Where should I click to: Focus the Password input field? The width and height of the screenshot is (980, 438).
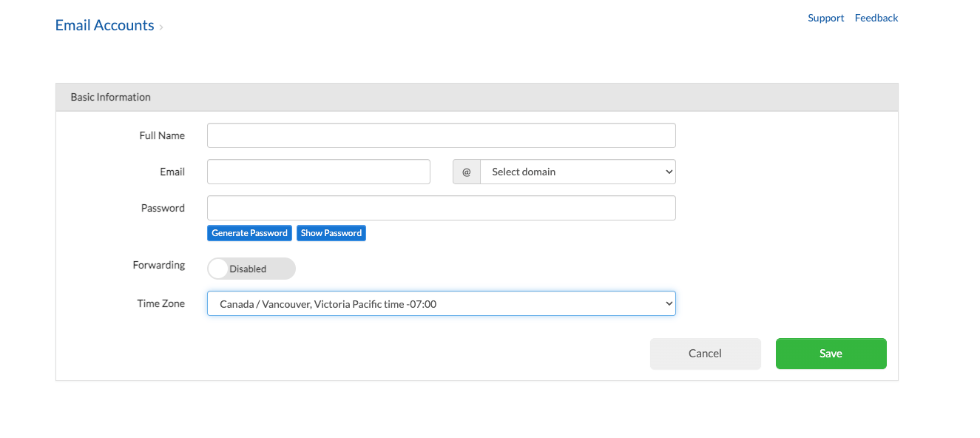coord(441,207)
